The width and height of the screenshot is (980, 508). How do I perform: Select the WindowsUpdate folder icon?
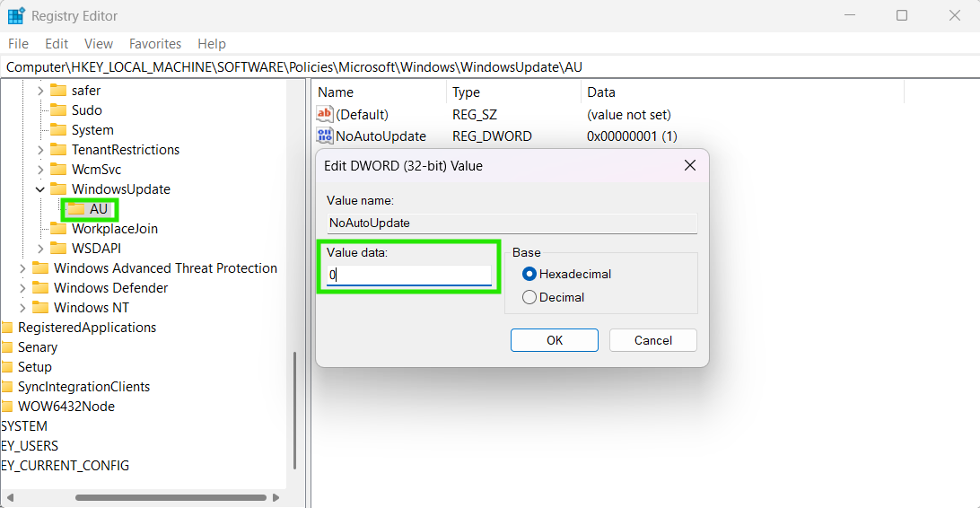click(58, 188)
